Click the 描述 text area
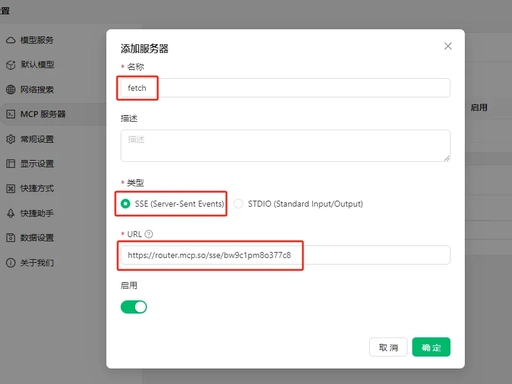Screen dimensions: 512x384 285,146
